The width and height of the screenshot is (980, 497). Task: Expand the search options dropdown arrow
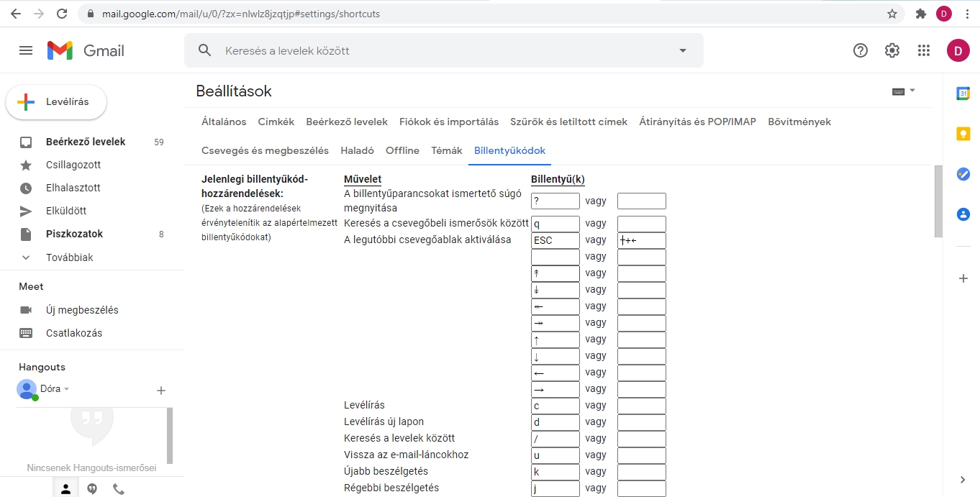683,50
